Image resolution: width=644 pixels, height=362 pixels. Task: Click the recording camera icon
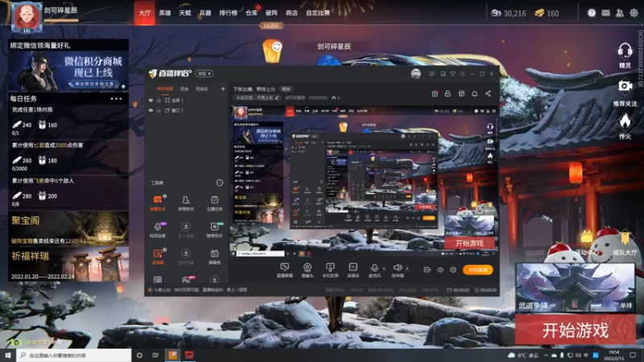[x=427, y=270]
